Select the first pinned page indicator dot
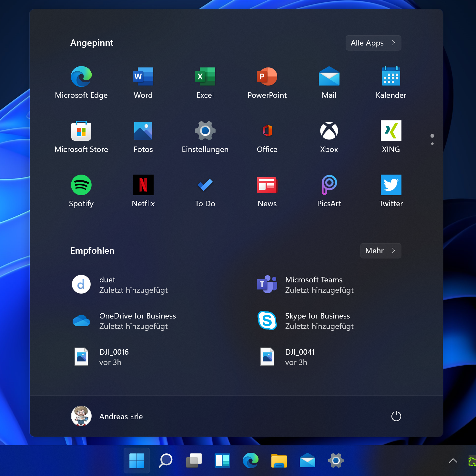 pyautogui.click(x=432, y=136)
